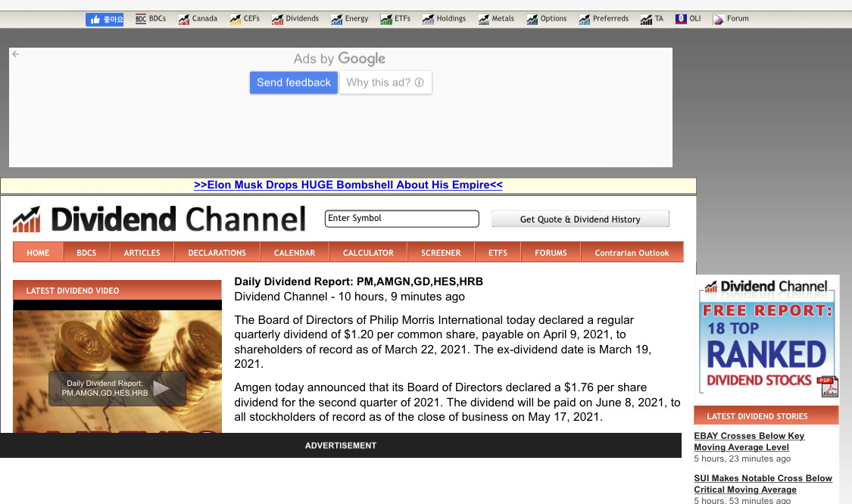Image resolution: width=852 pixels, height=504 pixels.
Task: Open SUI Makes Notable Cross Below story
Action: (x=763, y=484)
